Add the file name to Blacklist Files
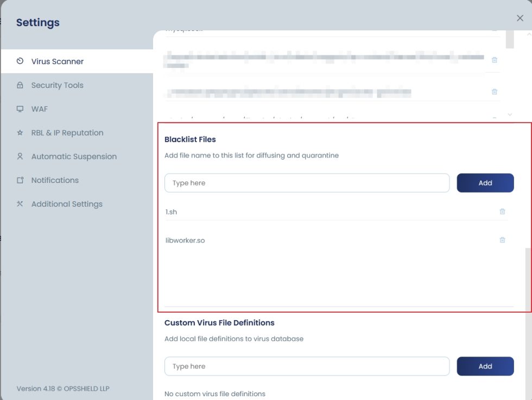This screenshot has height=400, width=532. point(485,183)
